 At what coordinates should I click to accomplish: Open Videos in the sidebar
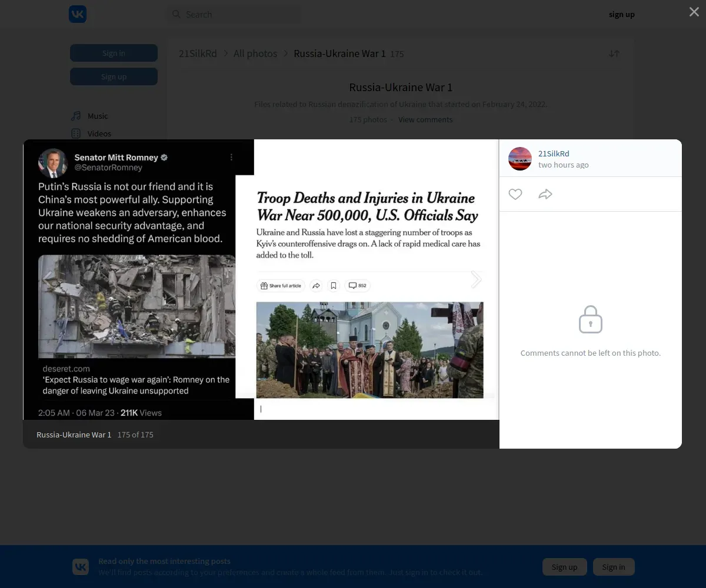tap(99, 133)
